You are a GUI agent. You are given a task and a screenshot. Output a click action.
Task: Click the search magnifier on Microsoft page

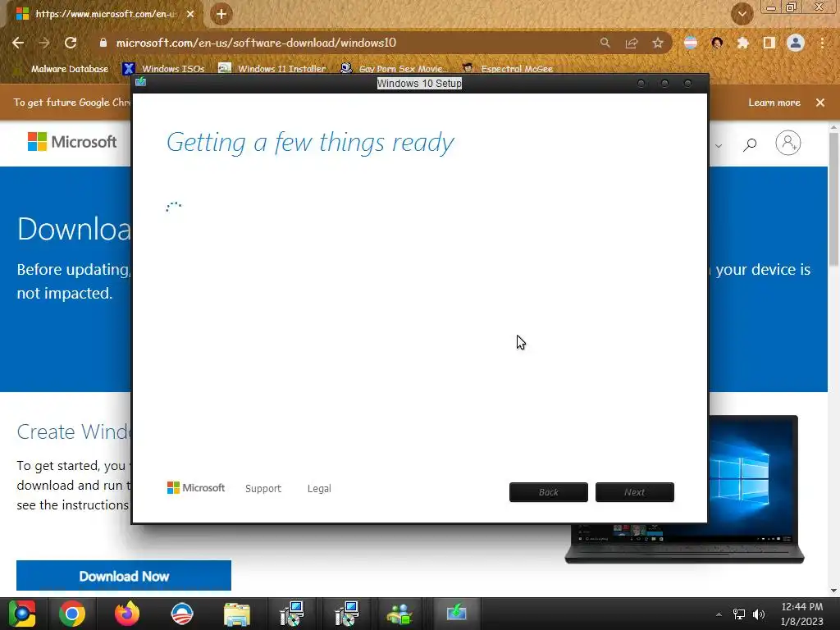coord(750,144)
